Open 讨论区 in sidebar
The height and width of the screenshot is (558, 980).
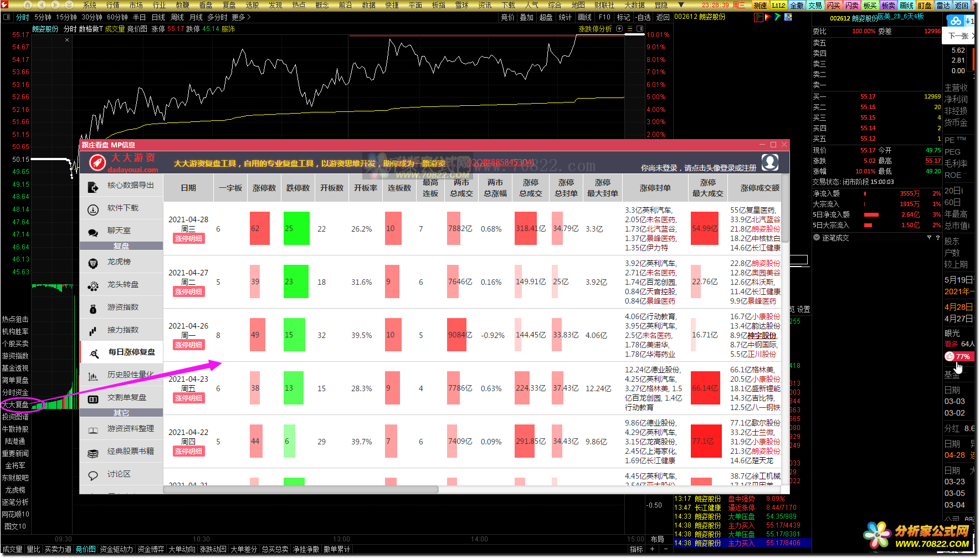(x=121, y=474)
